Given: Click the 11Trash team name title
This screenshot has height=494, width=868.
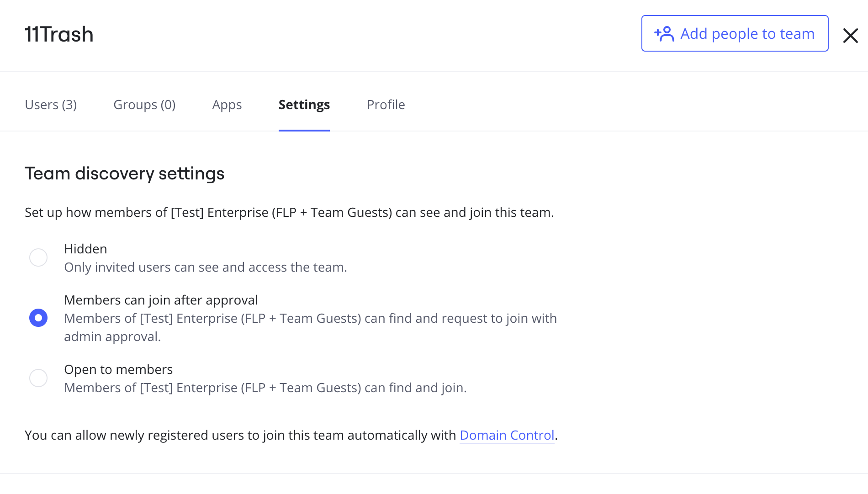Looking at the screenshot, I should (59, 34).
